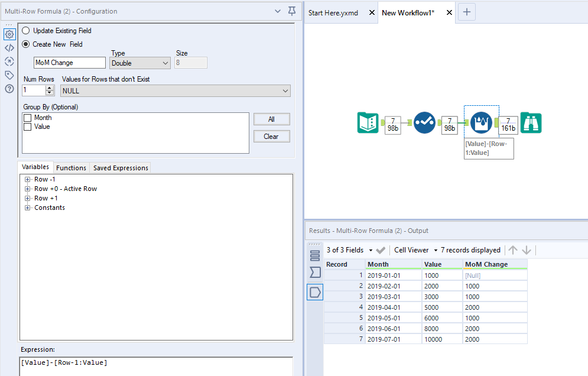Enable the Month group by checkbox
This screenshot has height=376, width=588.
point(28,118)
